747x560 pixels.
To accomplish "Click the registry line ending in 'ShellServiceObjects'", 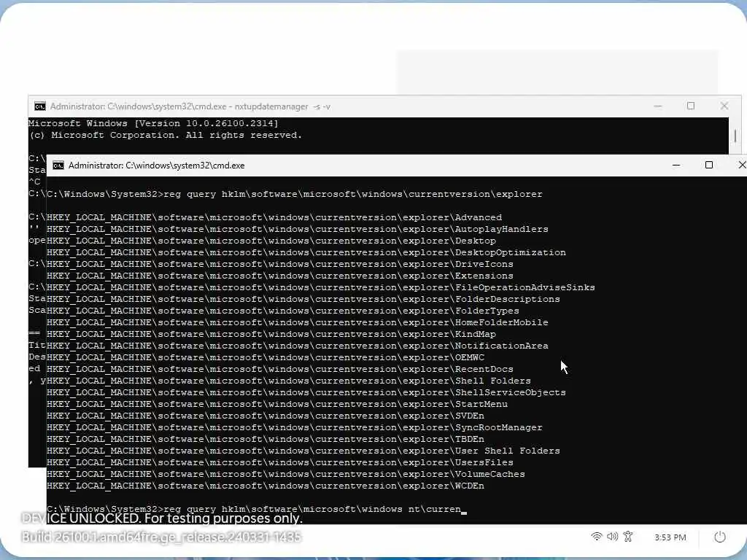I will [306, 392].
